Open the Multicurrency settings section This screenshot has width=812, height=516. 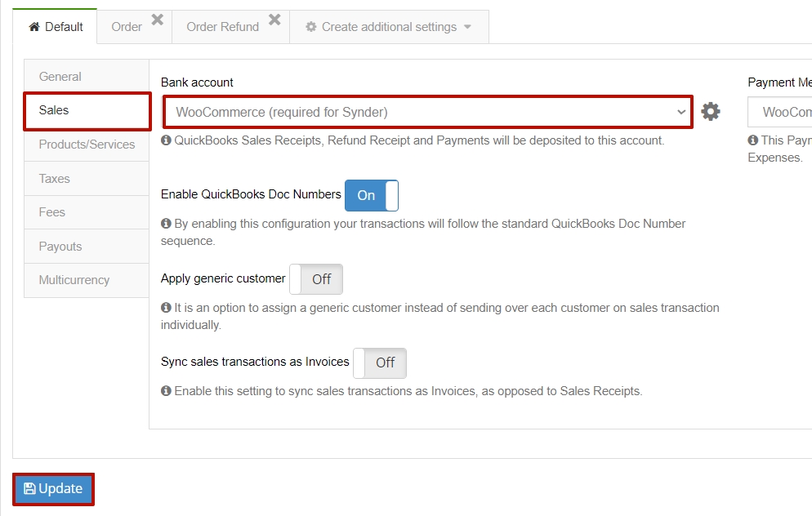point(87,280)
